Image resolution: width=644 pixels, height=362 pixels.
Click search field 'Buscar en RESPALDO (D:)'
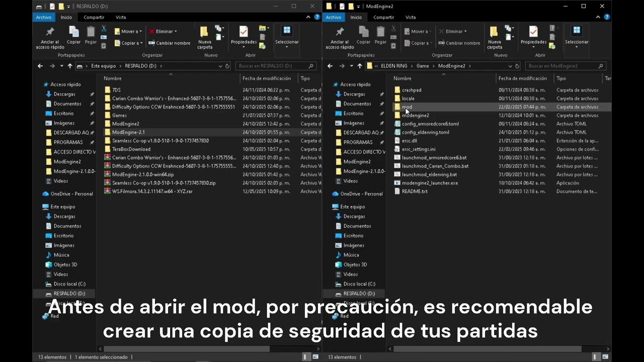(x=276, y=66)
